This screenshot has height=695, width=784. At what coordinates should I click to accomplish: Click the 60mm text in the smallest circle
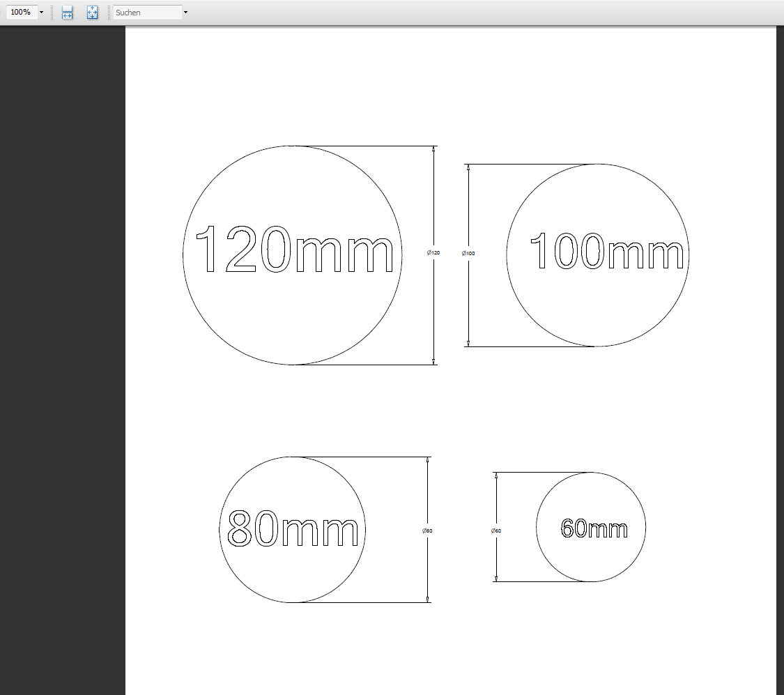pyautogui.click(x=594, y=528)
